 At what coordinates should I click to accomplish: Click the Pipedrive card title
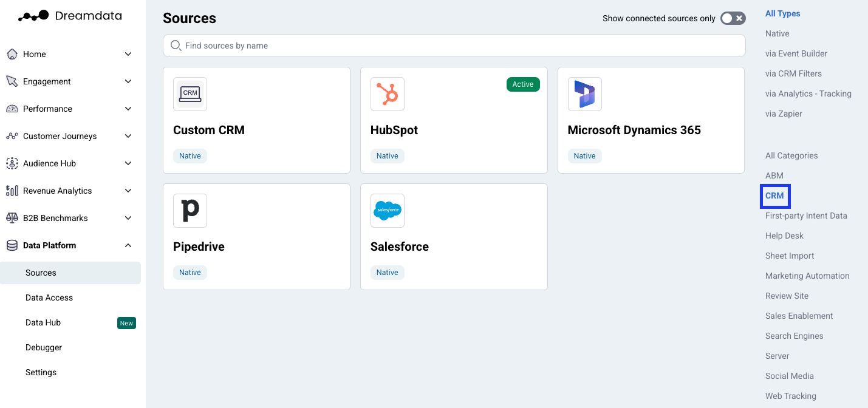pyautogui.click(x=199, y=246)
